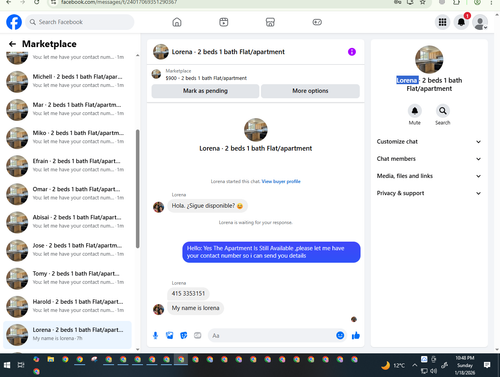
Task: Open View buyer profile link
Action: (x=281, y=181)
